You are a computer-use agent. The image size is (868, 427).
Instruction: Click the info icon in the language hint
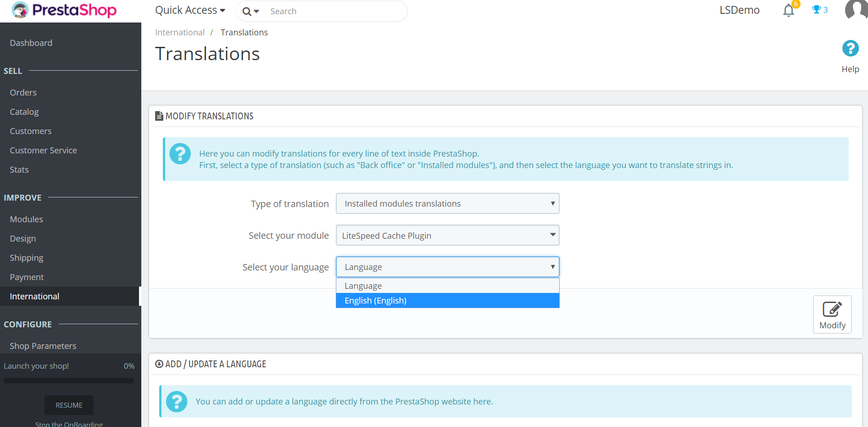(x=177, y=402)
